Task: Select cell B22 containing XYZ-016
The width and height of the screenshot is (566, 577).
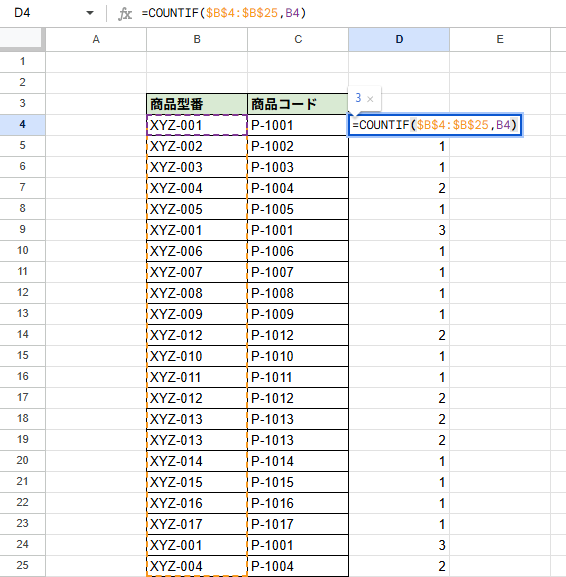Action: coord(197,503)
